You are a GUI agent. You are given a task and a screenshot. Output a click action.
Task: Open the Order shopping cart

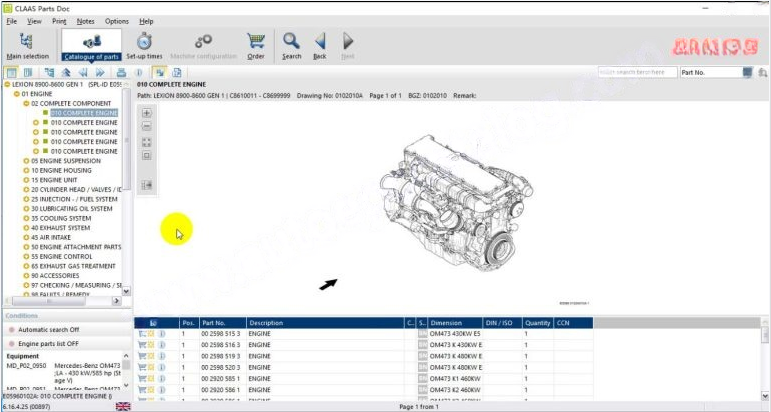tap(256, 45)
